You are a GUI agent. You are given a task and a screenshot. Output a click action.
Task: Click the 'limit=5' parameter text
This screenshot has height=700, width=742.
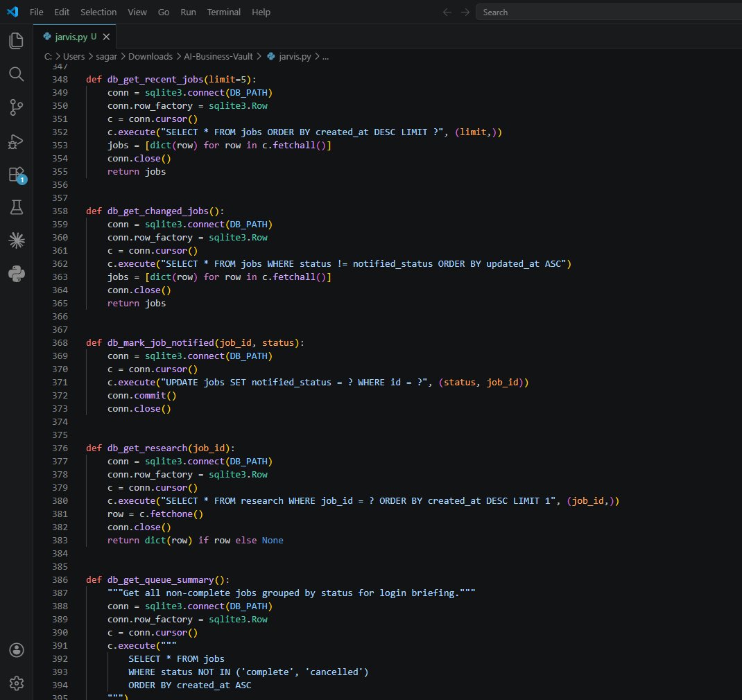[227, 80]
